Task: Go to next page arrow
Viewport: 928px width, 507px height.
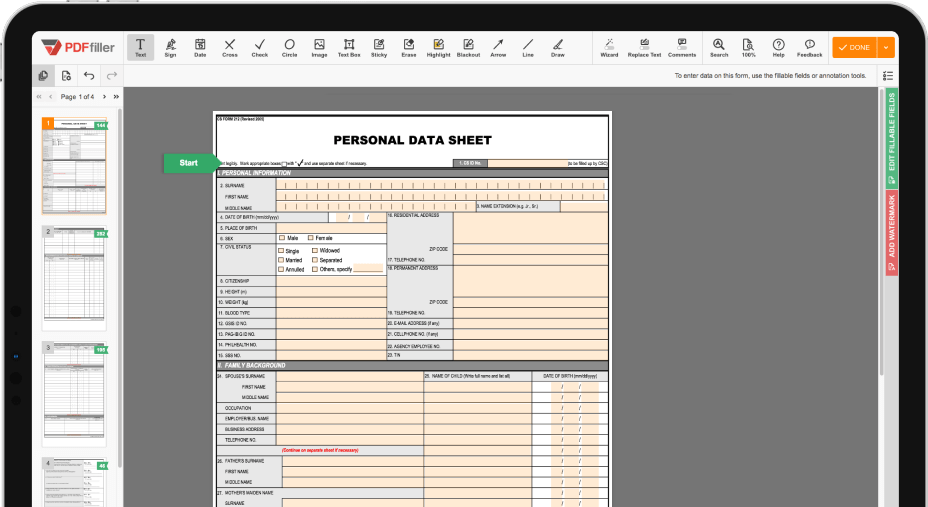Action: [105, 97]
